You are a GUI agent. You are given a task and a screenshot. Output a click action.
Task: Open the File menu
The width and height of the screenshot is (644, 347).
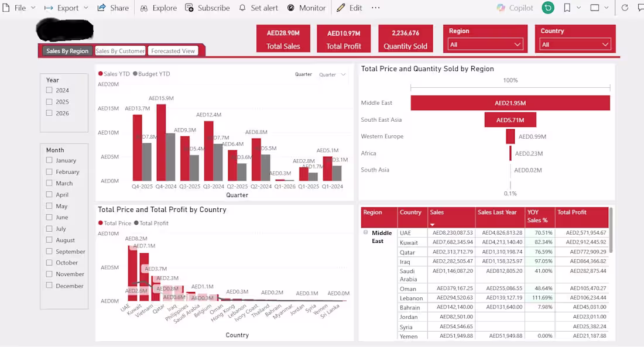click(x=19, y=8)
